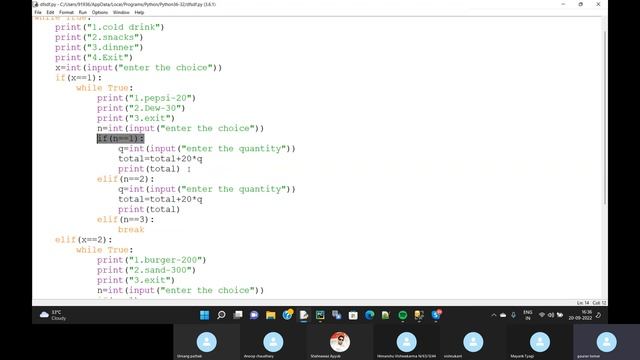Image resolution: width=640 pixels, height=360 pixels.
Task: Open the File menu in IDLE
Action: (38, 13)
